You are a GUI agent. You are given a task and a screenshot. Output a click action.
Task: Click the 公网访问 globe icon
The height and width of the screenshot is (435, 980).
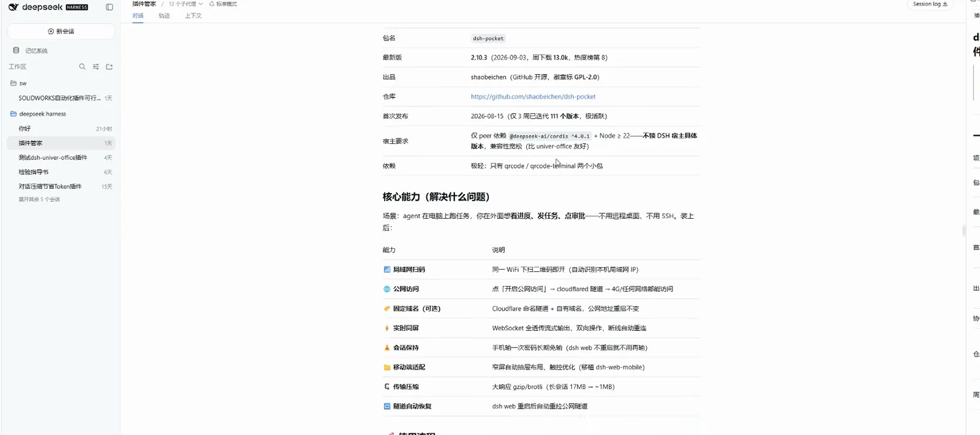click(386, 289)
